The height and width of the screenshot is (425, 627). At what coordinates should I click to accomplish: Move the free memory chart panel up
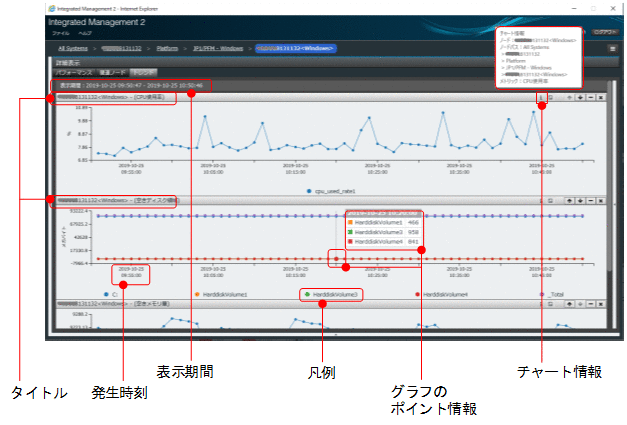(x=569, y=304)
